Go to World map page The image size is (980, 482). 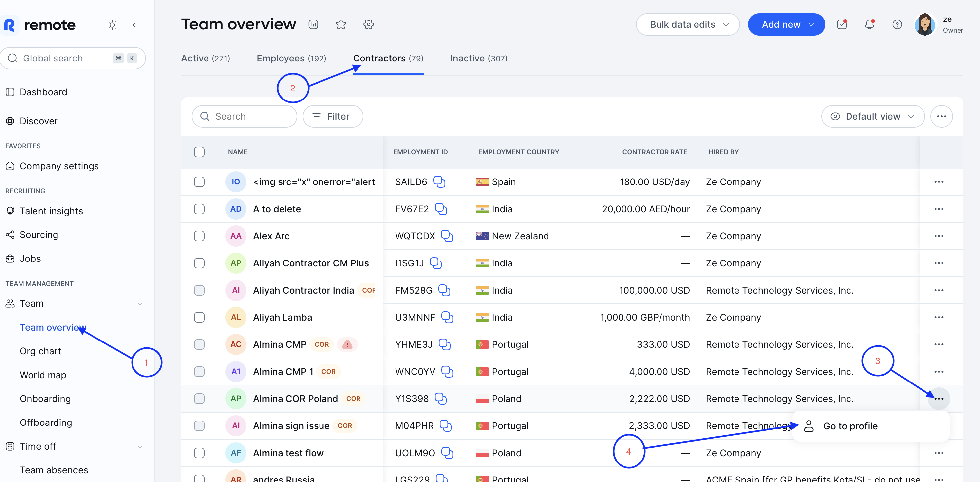click(43, 375)
